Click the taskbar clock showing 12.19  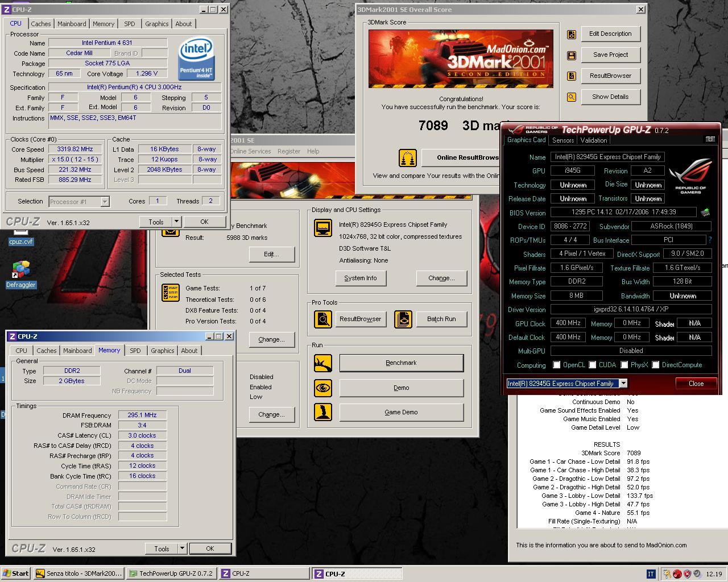(x=714, y=574)
